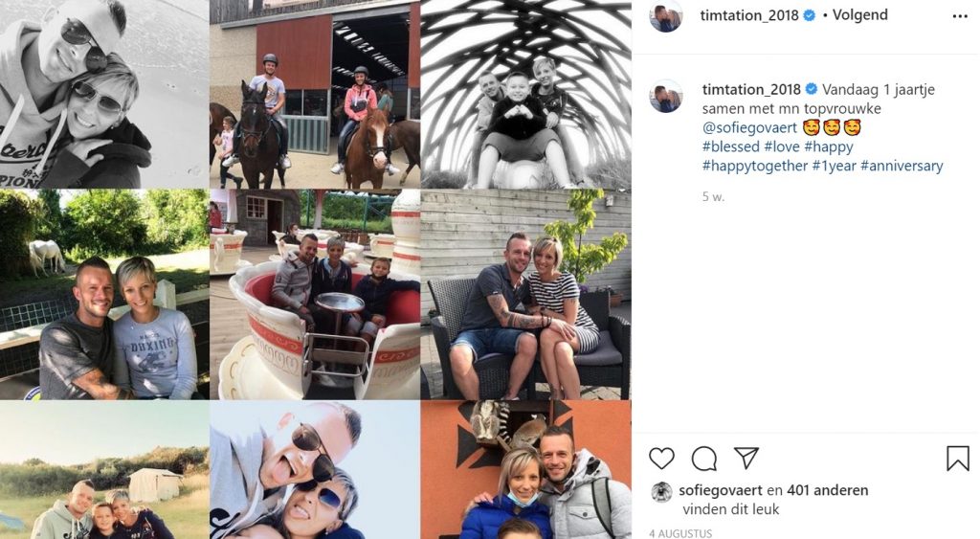980x539 pixels.
Task: Open the timtation_2018 username in the header
Action: point(748,15)
